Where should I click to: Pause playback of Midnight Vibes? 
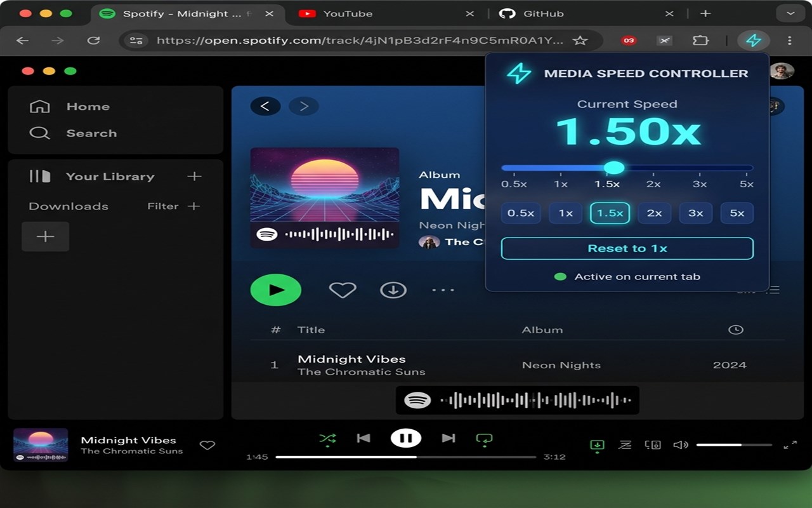click(x=406, y=438)
